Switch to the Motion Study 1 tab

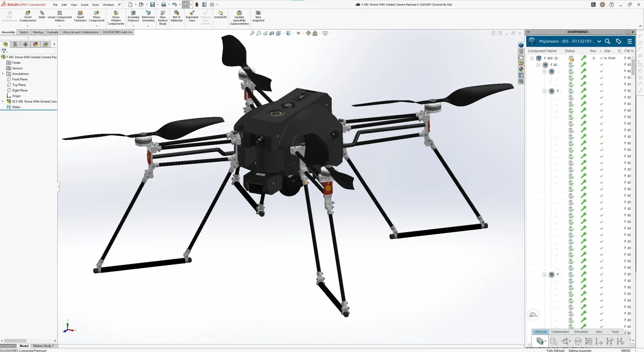click(44, 346)
